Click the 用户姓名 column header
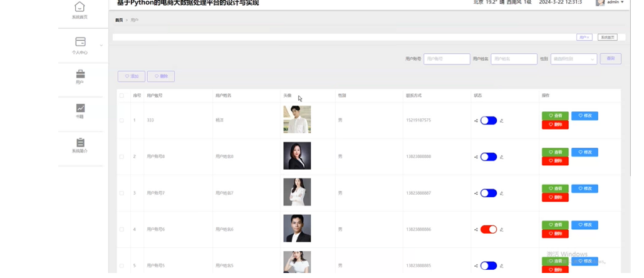The width and height of the screenshot is (644, 278). 224,96
